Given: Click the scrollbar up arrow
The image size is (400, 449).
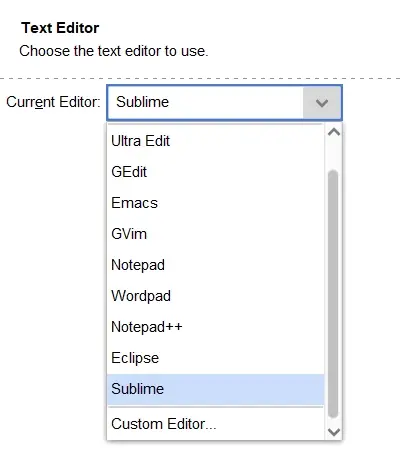Looking at the screenshot, I should pos(334,132).
